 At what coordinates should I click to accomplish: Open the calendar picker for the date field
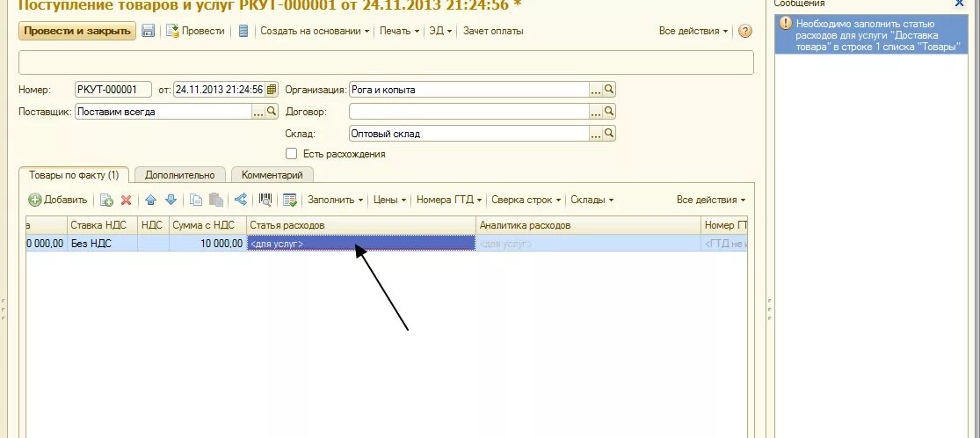click(272, 90)
